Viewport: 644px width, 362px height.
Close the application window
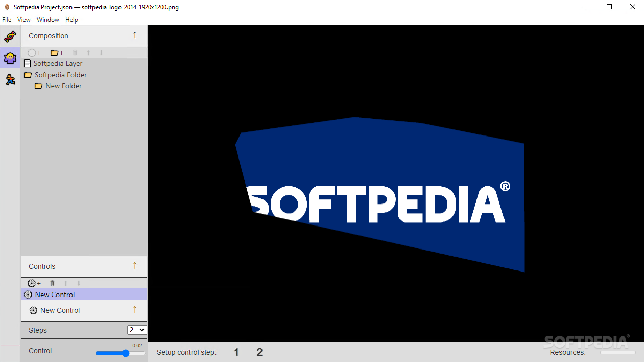tap(633, 7)
